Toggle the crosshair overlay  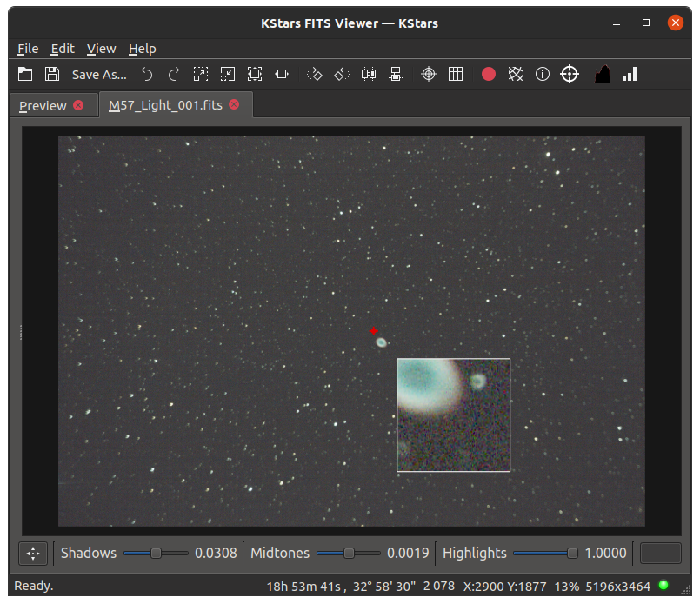[x=429, y=74]
